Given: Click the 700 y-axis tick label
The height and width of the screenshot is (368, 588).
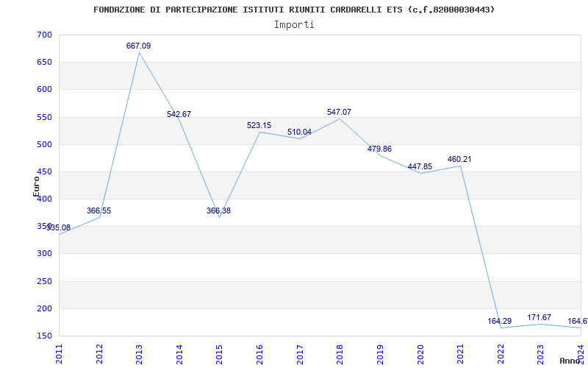Looking at the screenshot, I should [44, 35].
